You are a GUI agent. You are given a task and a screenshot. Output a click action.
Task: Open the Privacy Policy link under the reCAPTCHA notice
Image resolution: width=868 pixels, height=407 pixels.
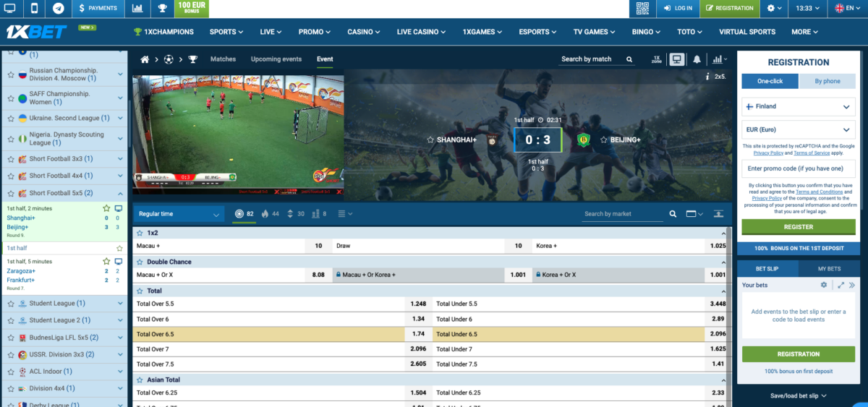tap(767, 153)
